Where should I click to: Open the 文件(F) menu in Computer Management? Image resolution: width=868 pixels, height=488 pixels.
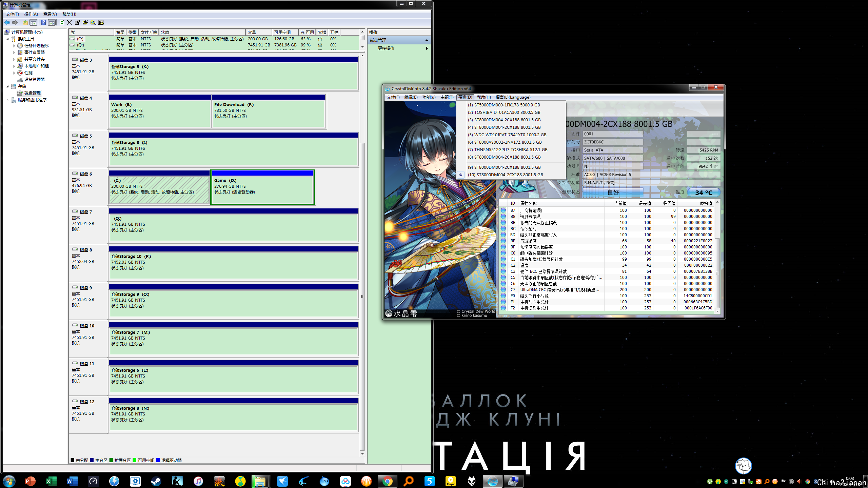point(13,14)
